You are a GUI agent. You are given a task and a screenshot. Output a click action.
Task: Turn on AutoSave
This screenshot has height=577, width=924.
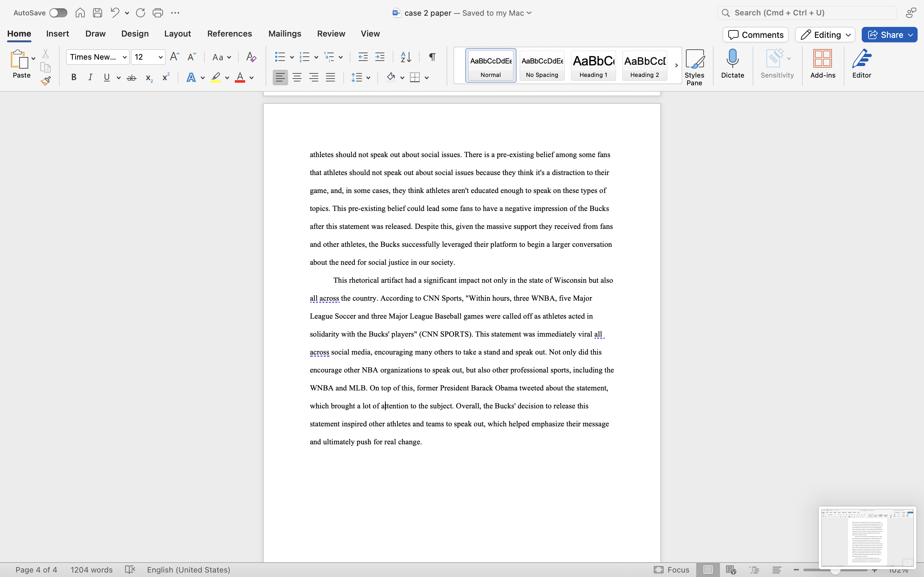(x=58, y=13)
